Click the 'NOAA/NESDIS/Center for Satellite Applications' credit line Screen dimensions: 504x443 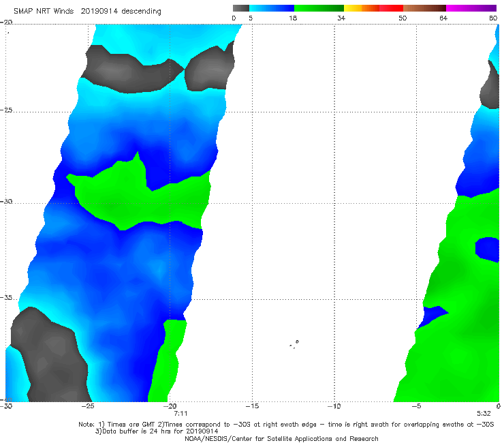[281, 439]
